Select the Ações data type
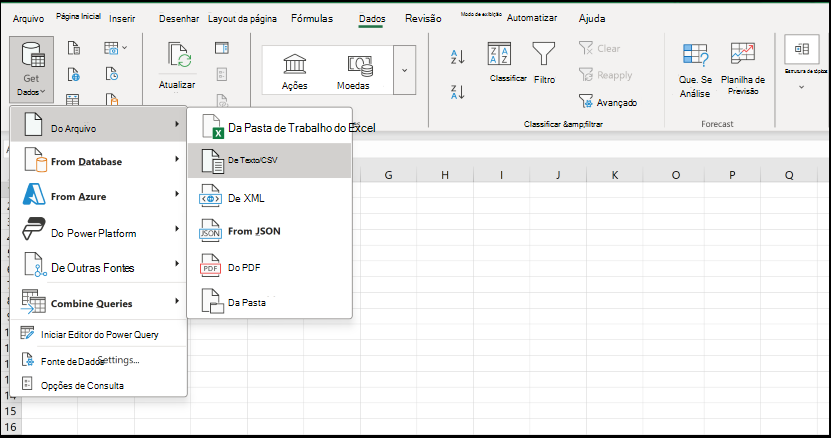 (x=295, y=71)
